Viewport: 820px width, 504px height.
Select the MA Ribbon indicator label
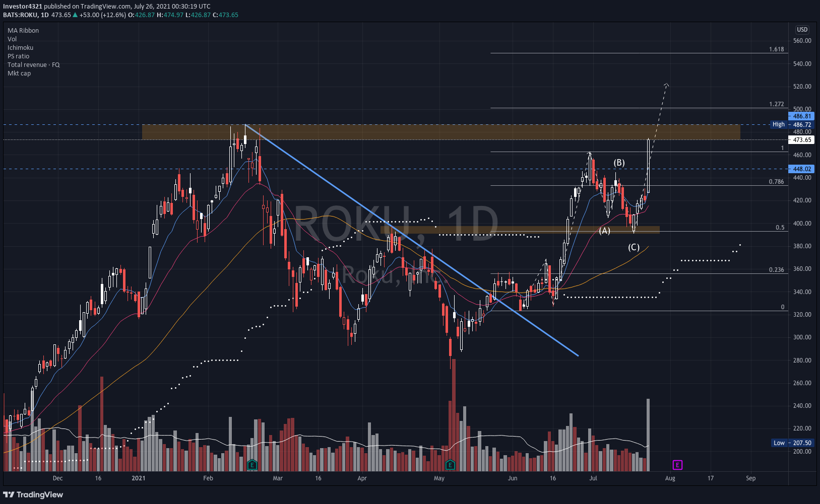[x=23, y=31]
